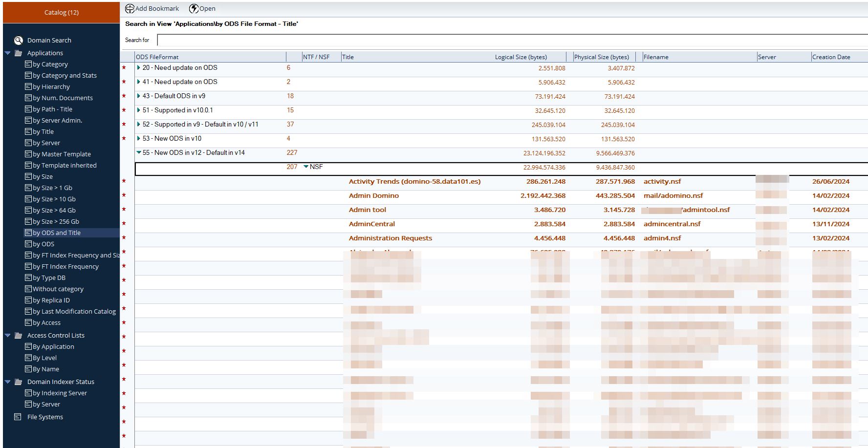Open the Catalog (12) tab
Screen dimensions: 868x448
[x=61, y=13]
